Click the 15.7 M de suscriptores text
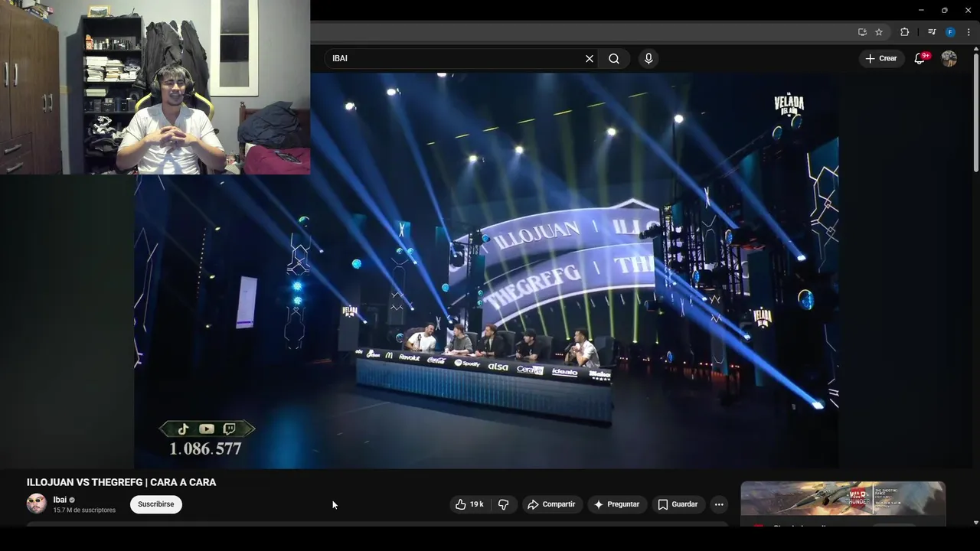Screen dimensions: 980x551 point(84,510)
